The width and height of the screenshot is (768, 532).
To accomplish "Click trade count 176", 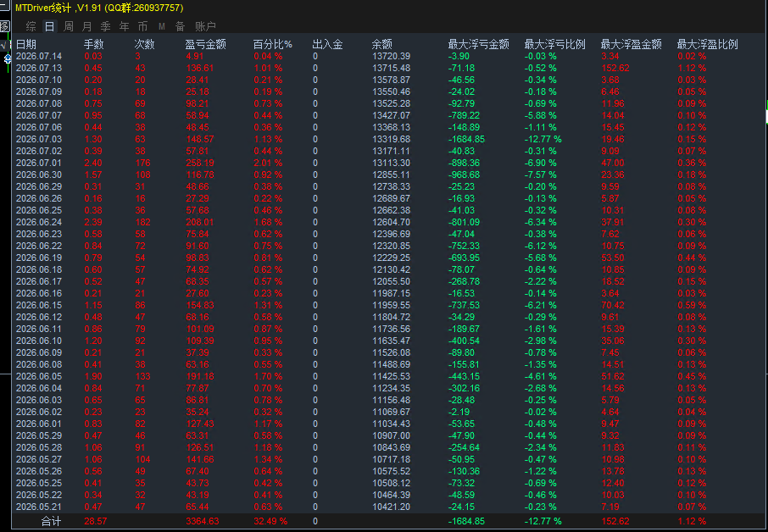I will [x=142, y=163].
